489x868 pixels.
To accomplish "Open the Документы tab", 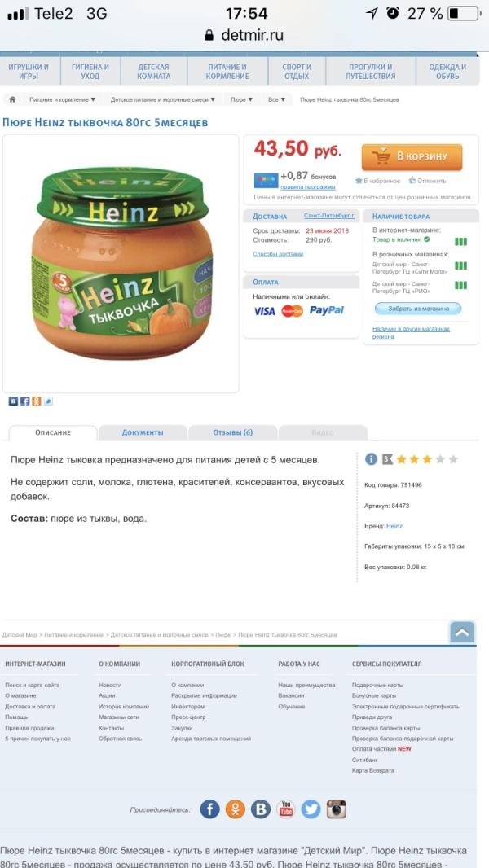I will point(143,432).
